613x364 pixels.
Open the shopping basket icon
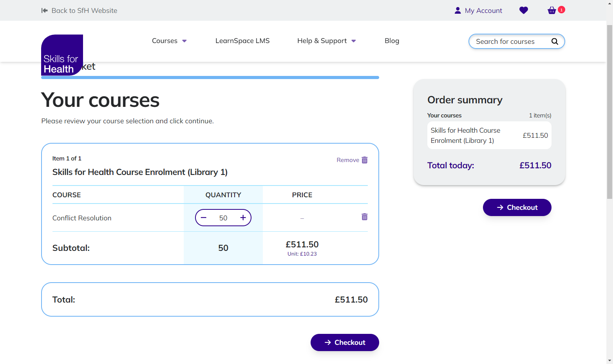click(552, 11)
